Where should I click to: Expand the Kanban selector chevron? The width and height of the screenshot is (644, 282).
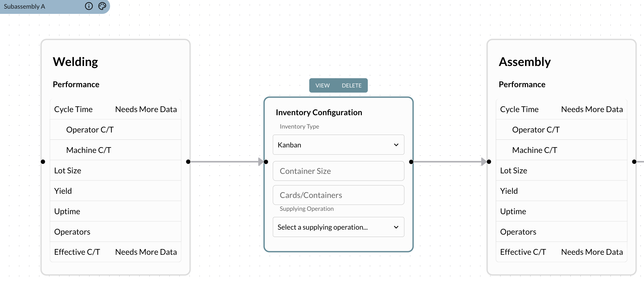(x=396, y=145)
